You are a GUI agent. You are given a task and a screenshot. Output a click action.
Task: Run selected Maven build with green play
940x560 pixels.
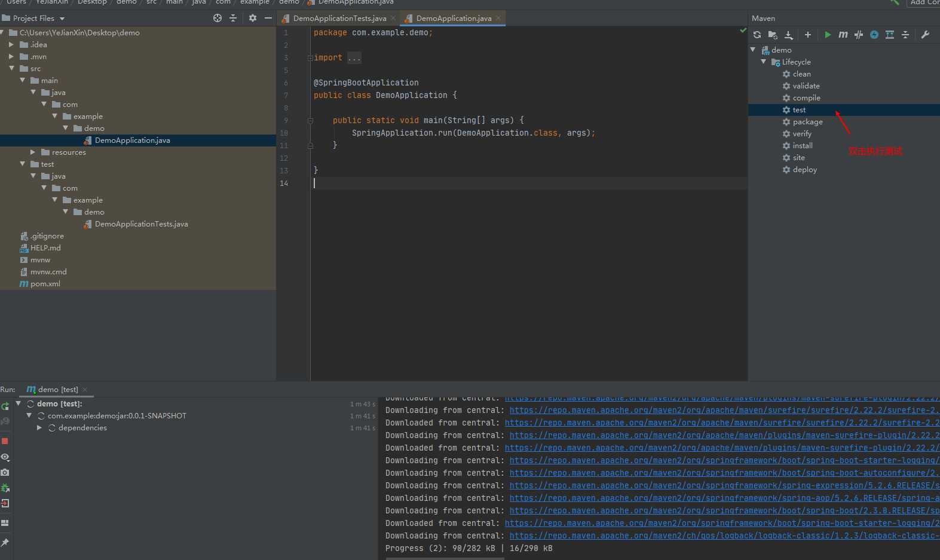point(828,35)
